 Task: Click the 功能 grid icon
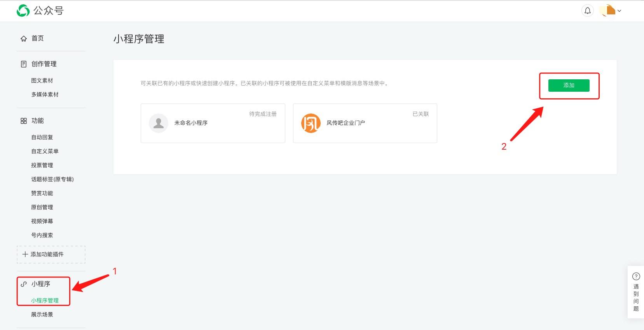(x=24, y=121)
